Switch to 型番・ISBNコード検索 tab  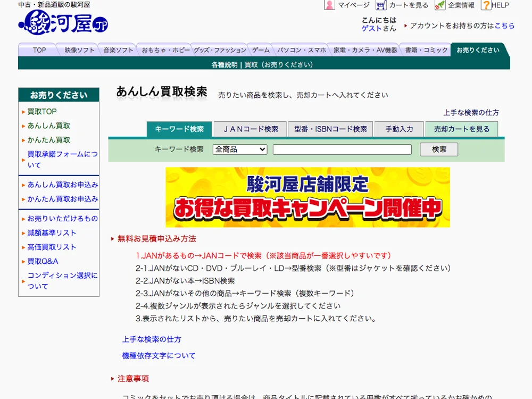click(x=330, y=129)
